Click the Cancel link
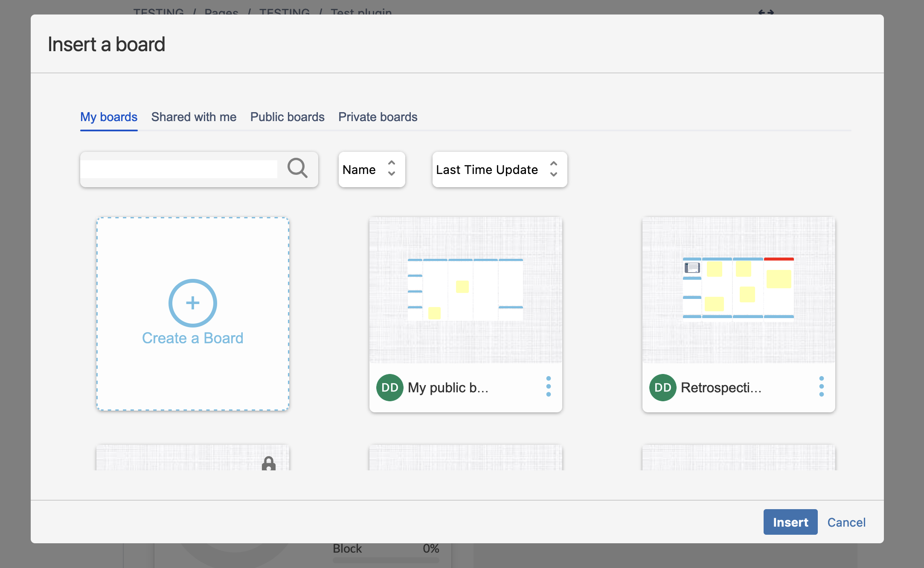Image resolution: width=924 pixels, height=568 pixels. coord(846,522)
